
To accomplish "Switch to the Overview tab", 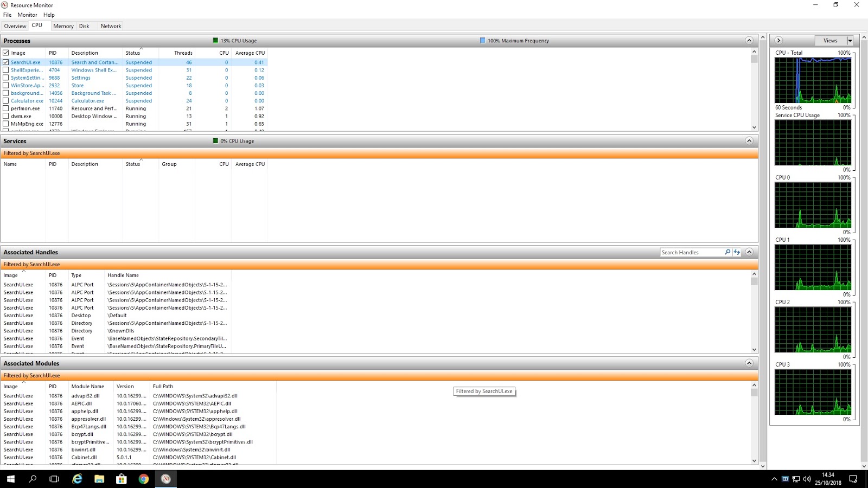I will tap(15, 26).
